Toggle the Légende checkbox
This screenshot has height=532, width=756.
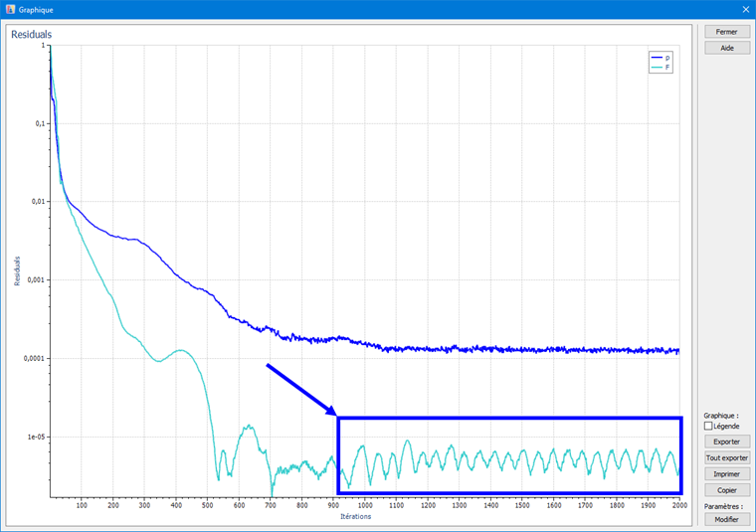pyautogui.click(x=708, y=426)
